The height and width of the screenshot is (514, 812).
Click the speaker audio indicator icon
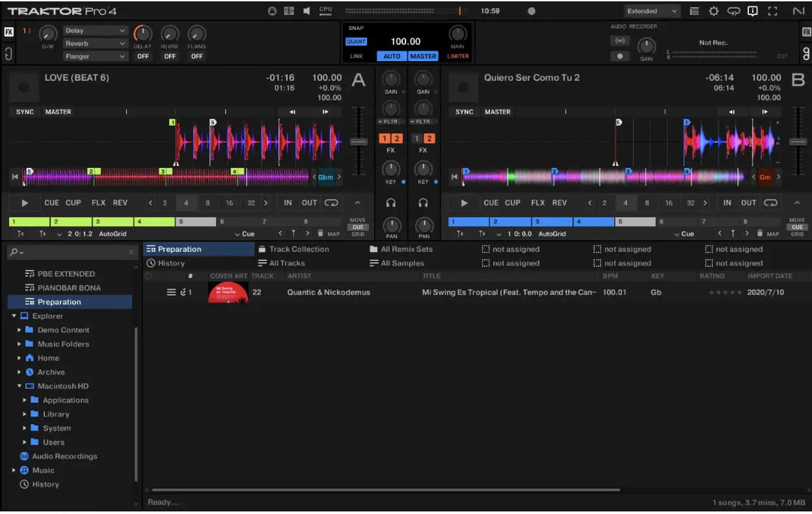[x=306, y=11]
